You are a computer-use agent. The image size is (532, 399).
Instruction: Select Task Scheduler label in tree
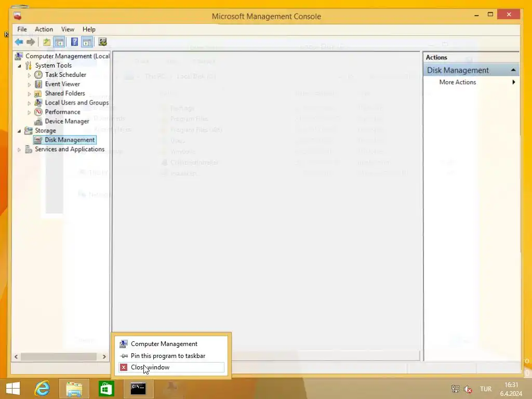coord(65,75)
